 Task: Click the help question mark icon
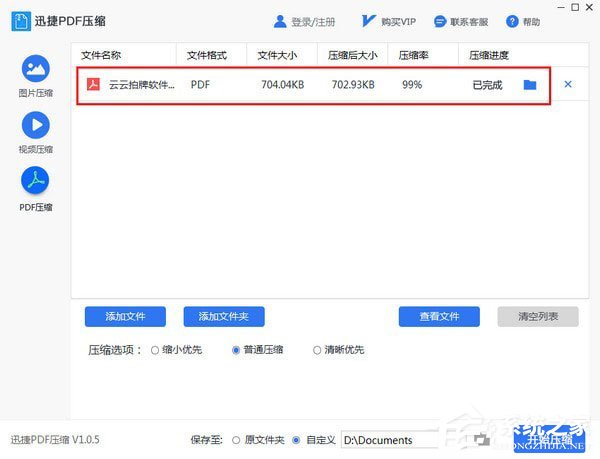tap(512, 22)
